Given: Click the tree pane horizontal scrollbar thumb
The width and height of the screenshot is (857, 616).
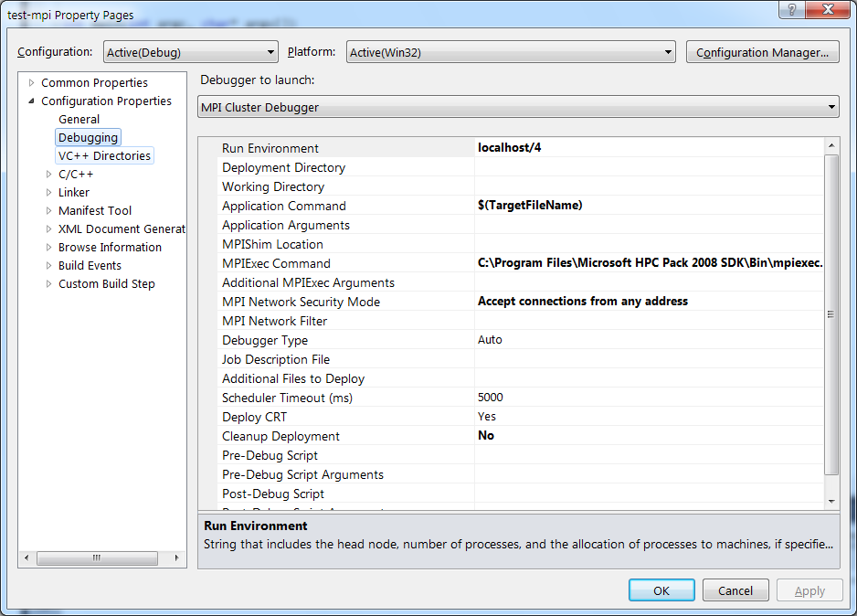Looking at the screenshot, I should [x=97, y=558].
